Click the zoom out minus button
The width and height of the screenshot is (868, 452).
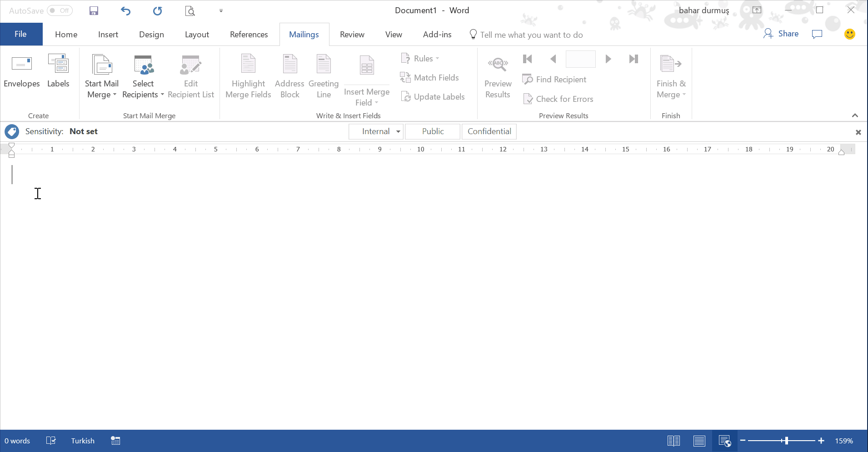743,441
